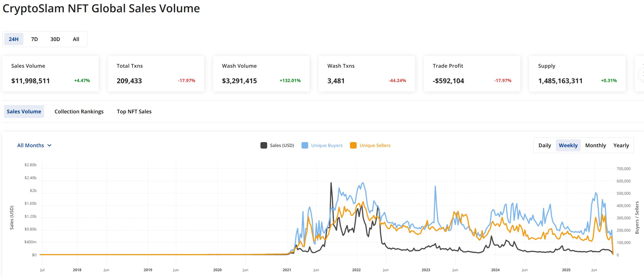644x277 pixels.
Task: Hide the Unique Sellers series label
Action: coord(375,145)
